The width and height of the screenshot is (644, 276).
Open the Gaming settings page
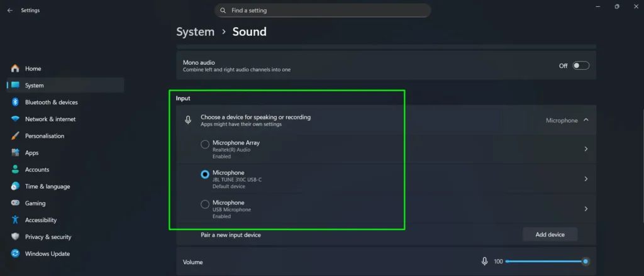click(x=65, y=203)
